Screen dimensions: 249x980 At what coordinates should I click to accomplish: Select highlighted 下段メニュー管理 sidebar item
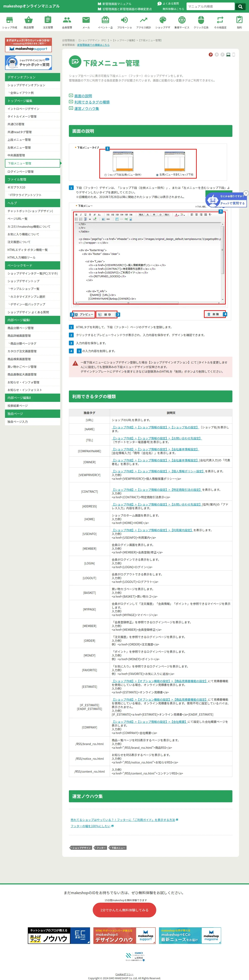(x=32, y=163)
